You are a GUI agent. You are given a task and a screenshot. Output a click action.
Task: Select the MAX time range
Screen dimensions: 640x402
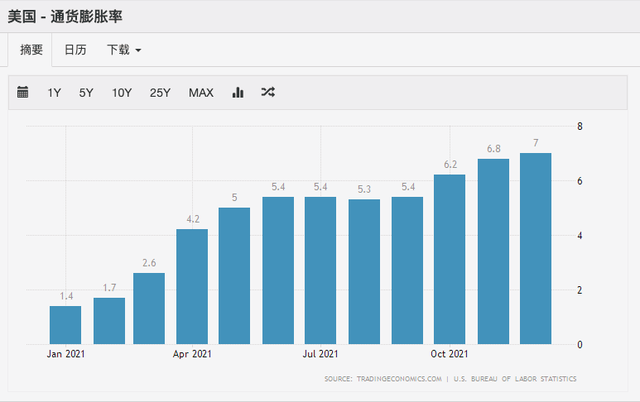point(201,93)
